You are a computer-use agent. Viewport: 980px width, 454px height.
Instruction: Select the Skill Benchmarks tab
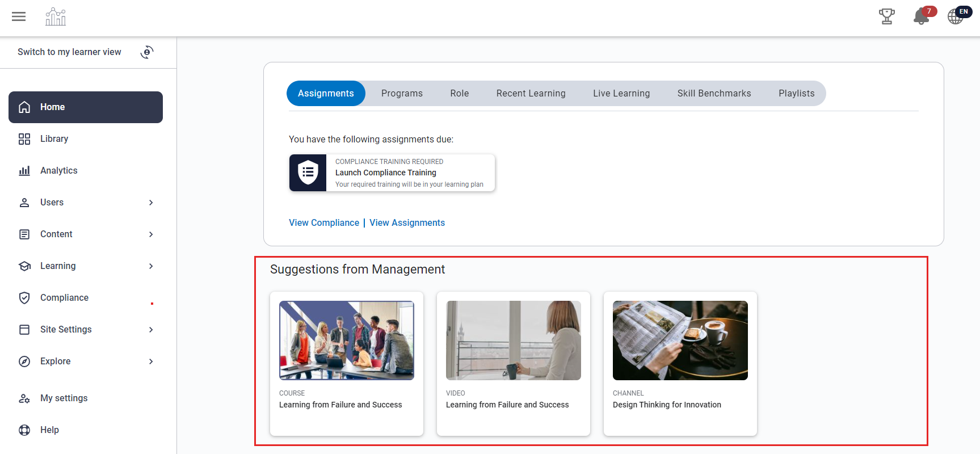pos(714,94)
